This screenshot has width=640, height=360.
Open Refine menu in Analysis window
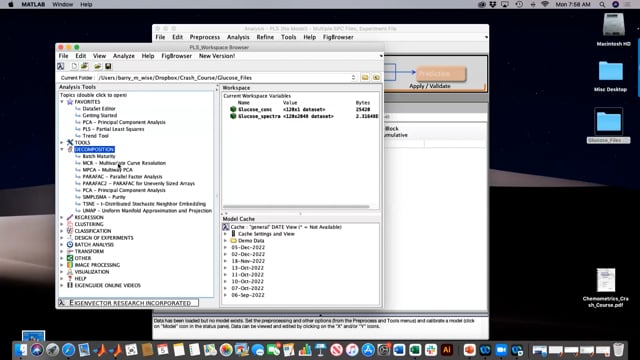point(265,37)
